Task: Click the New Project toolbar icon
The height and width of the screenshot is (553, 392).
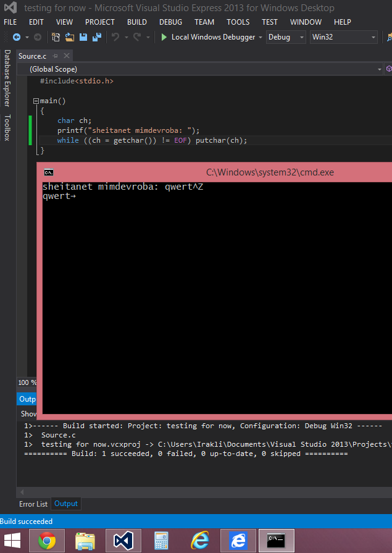Action: click(56, 37)
